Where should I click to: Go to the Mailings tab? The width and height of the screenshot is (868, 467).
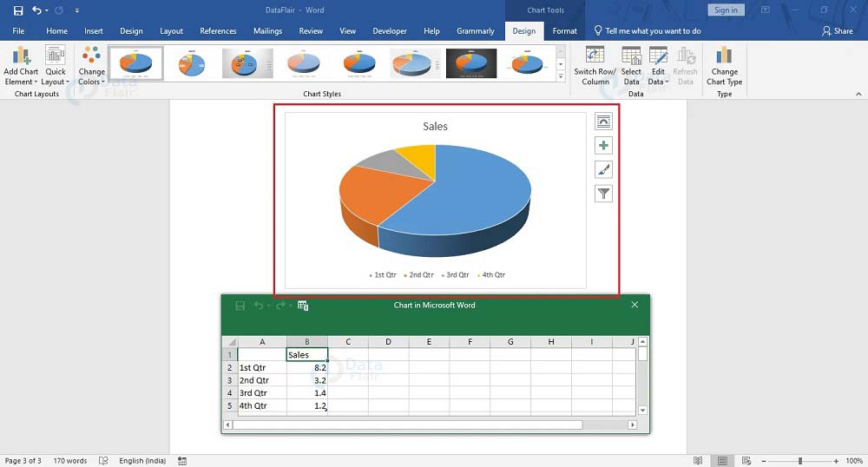(268, 31)
